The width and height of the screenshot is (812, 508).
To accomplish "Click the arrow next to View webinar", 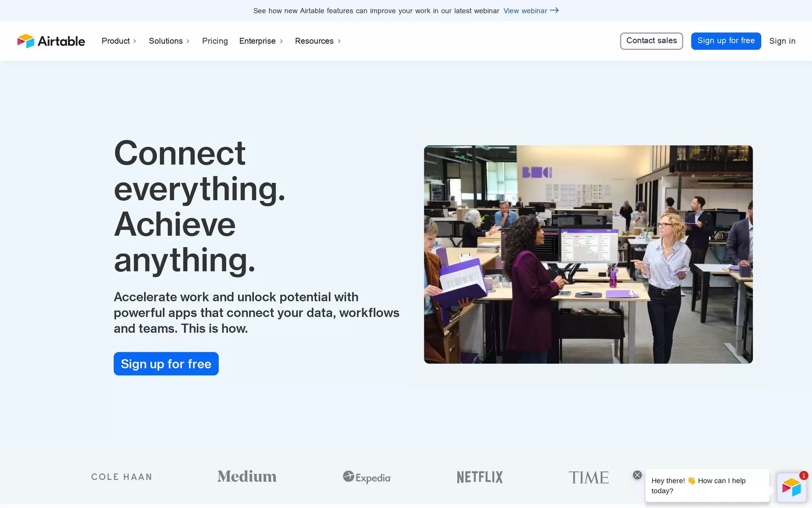I will [x=555, y=11].
